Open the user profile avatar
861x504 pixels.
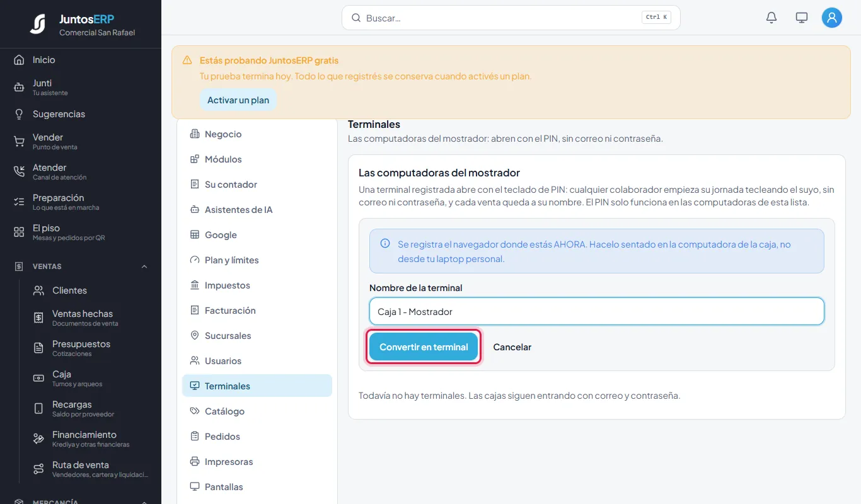click(832, 18)
